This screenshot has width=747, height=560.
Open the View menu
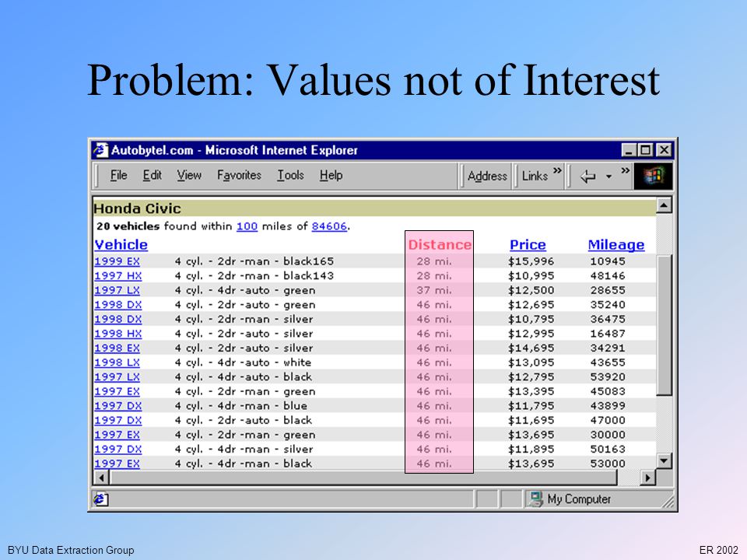click(189, 175)
